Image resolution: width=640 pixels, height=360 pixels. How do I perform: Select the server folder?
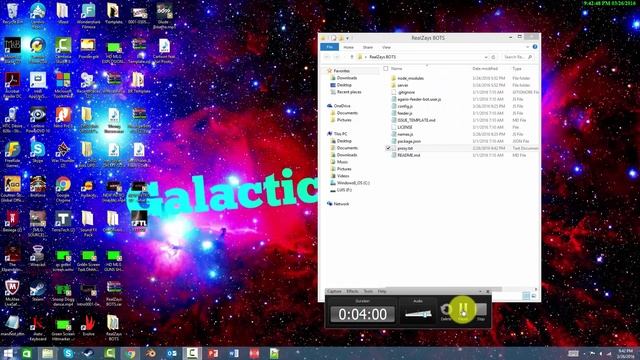pos(402,85)
